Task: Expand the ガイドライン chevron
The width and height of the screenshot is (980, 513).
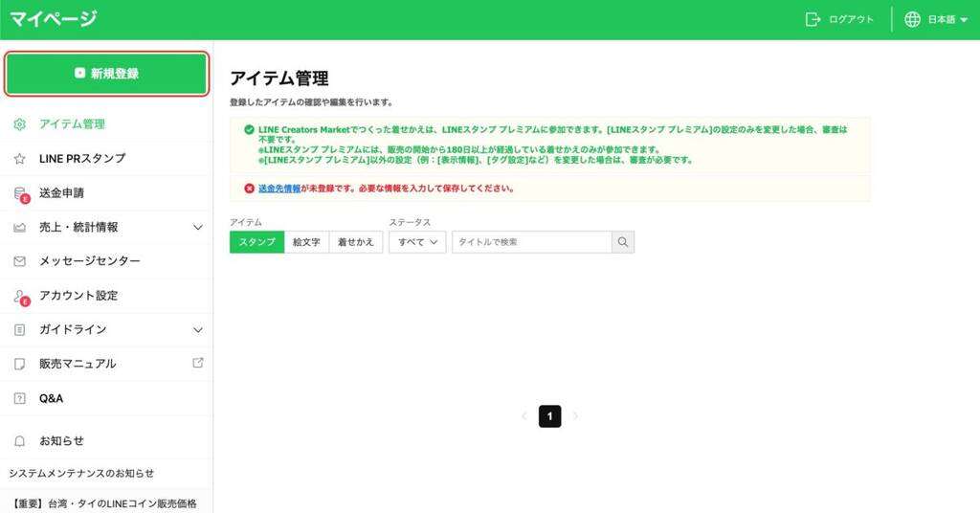Action: (x=197, y=330)
